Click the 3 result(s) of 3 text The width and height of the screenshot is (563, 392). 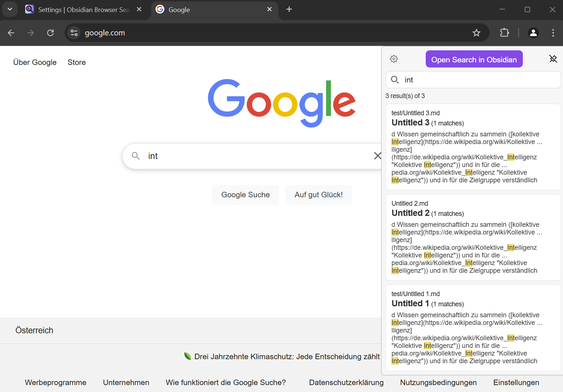pos(405,96)
